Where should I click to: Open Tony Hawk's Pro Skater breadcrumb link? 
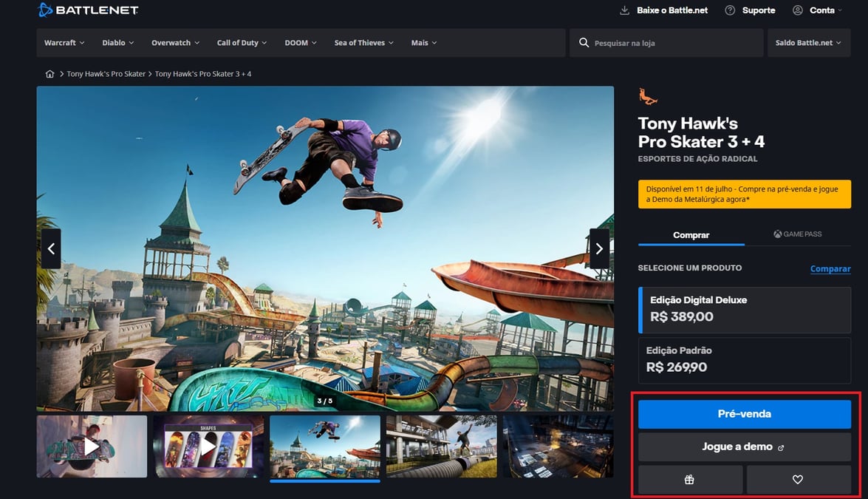click(106, 74)
